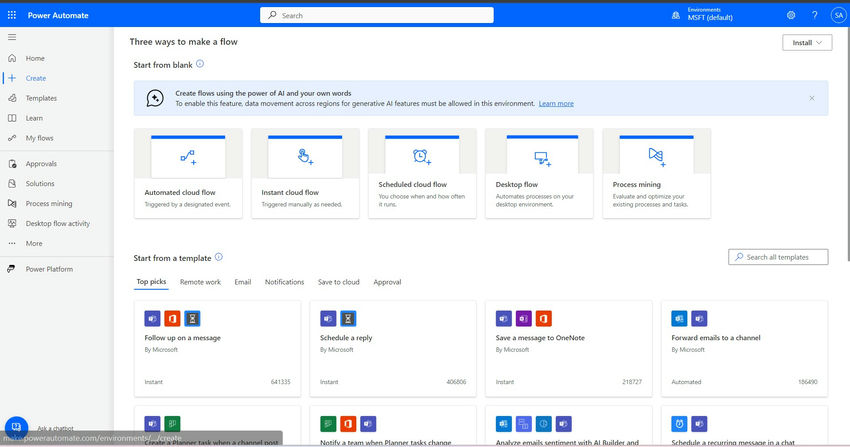Image resolution: width=850 pixels, height=447 pixels.
Task: Open Templates in the sidebar
Action: 41,98
